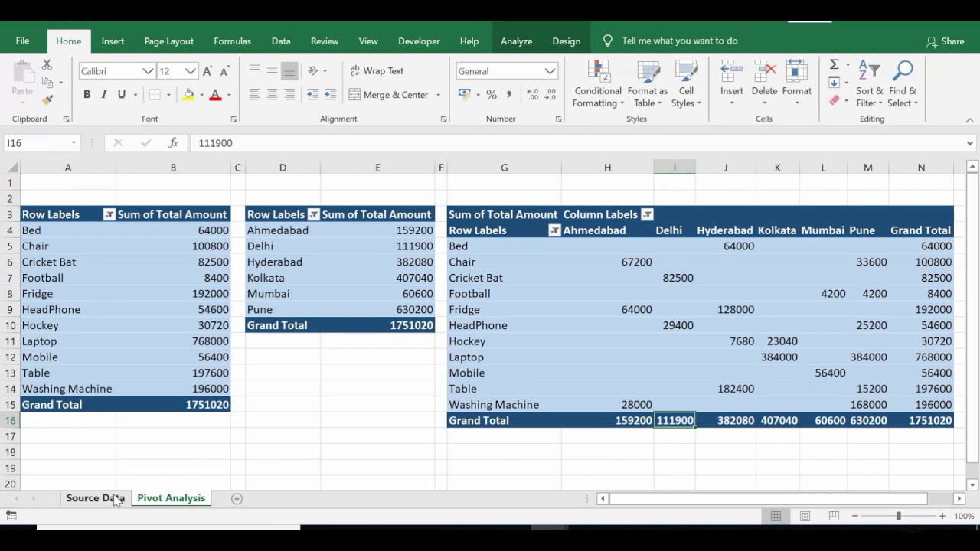Viewport: 980px width, 551px height.
Task: Open the font size 12 dropdown
Action: (191, 71)
